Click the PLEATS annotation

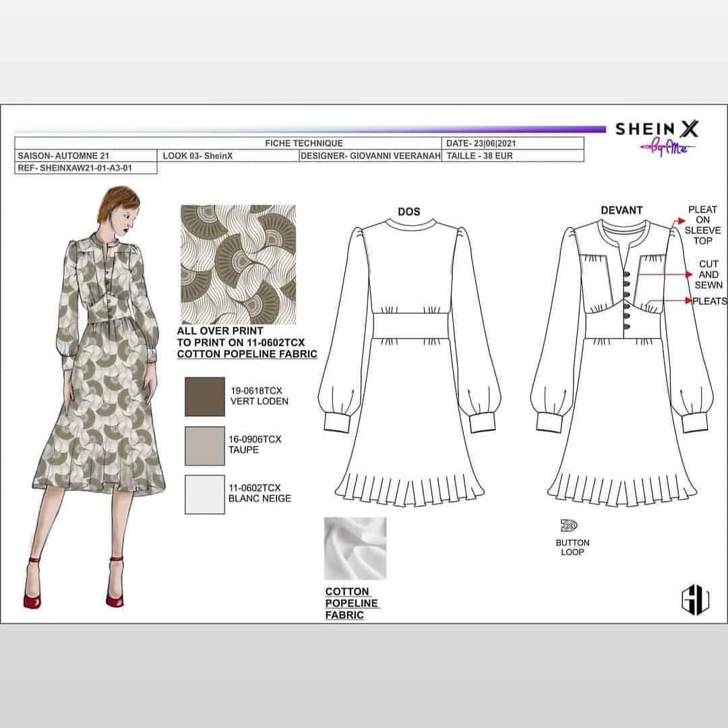(x=709, y=301)
